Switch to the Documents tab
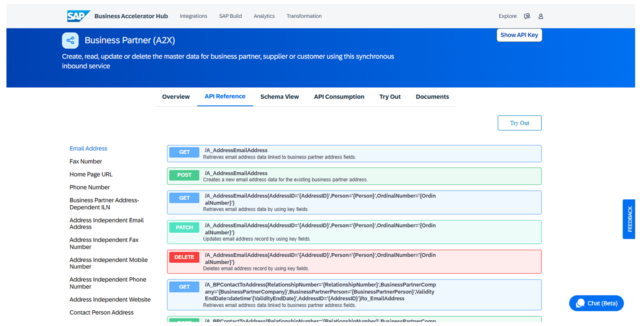This screenshot has height=326, width=644. coord(432,97)
